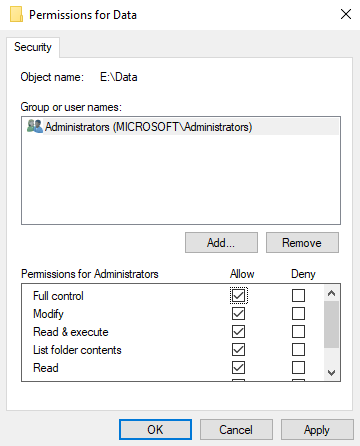Image resolution: width=360 pixels, height=446 pixels.
Task: Click the Allow column header
Action: (x=242, y=274)
